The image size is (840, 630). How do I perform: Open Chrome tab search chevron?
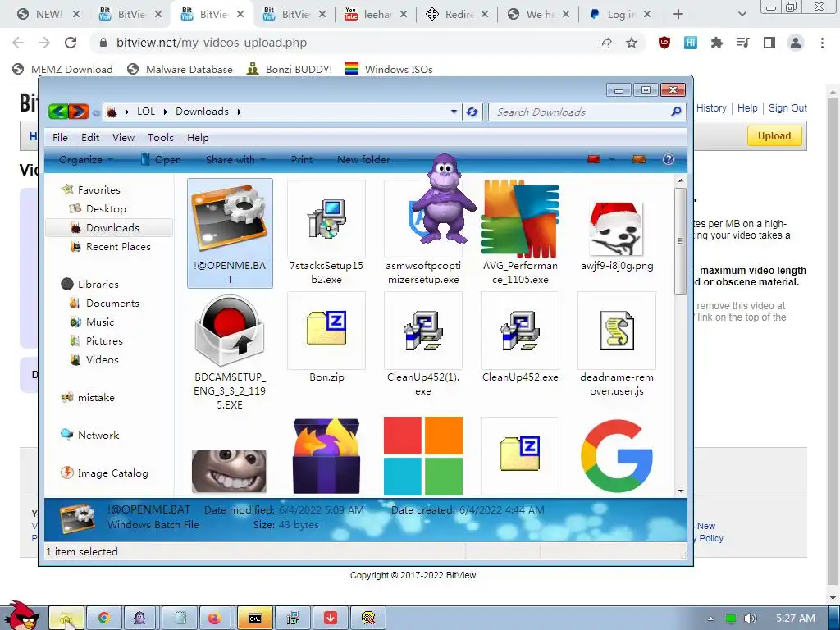[742, 14]
